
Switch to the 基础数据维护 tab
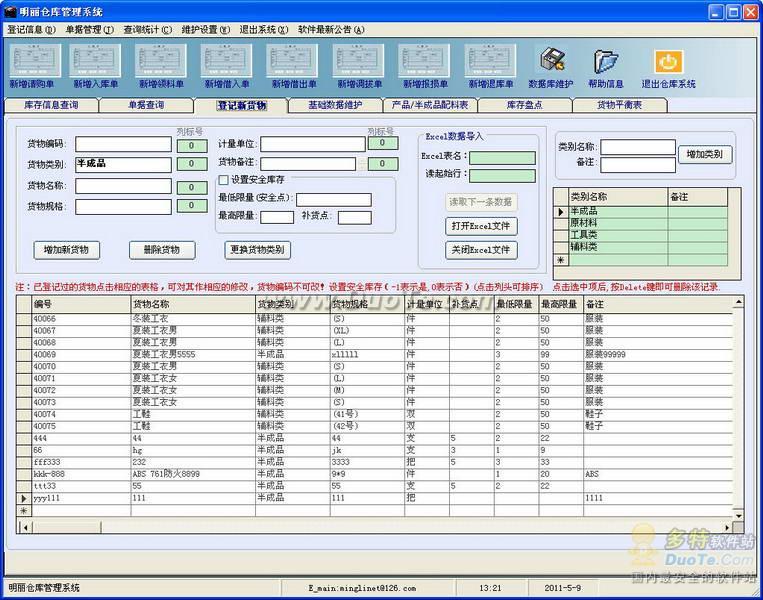pyautogui.click(x=335, y=105)
